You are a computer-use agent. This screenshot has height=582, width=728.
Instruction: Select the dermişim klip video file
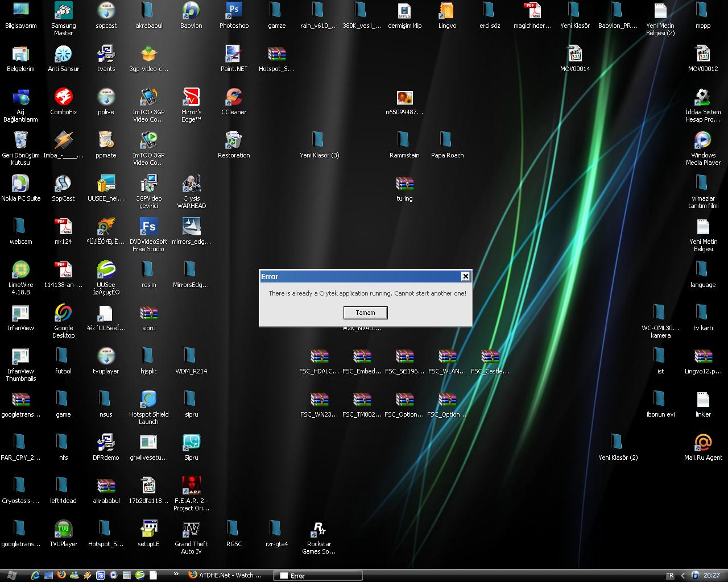coord(404,15)
